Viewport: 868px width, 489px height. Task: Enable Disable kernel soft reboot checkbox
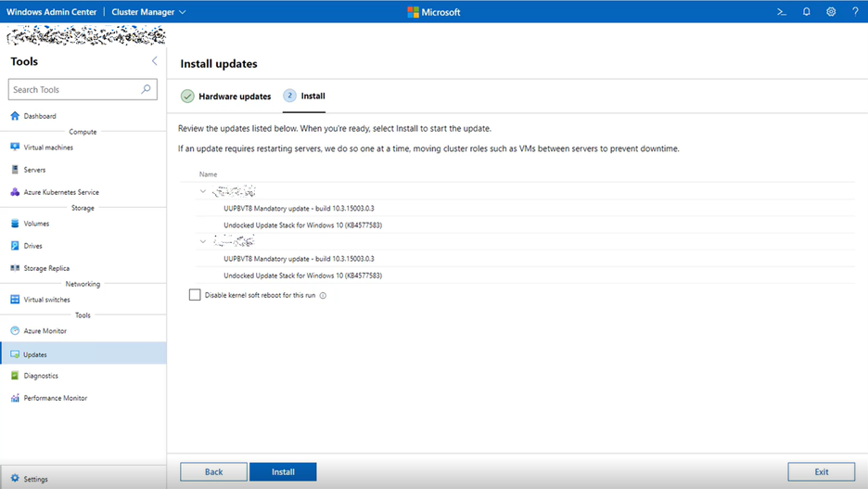(x=195, y=295)
